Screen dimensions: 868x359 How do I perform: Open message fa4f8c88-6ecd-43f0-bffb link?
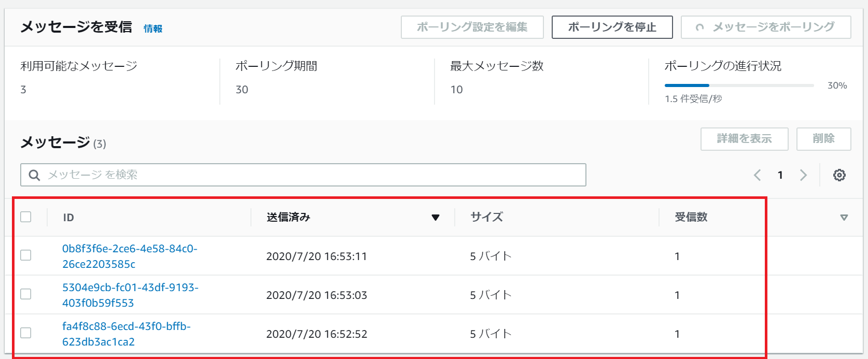click(126, 334)
